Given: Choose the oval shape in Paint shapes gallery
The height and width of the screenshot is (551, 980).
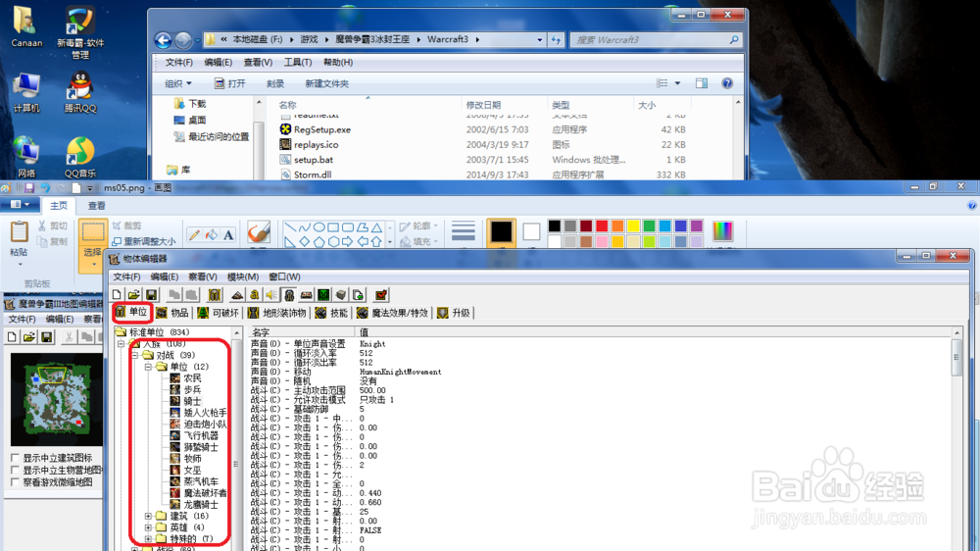Looking at the screenshot, I should coord(318,227).
